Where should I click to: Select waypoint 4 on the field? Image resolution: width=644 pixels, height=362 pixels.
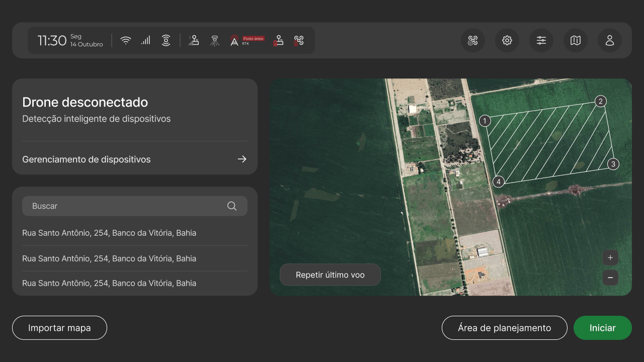click(x=499, y=182)
